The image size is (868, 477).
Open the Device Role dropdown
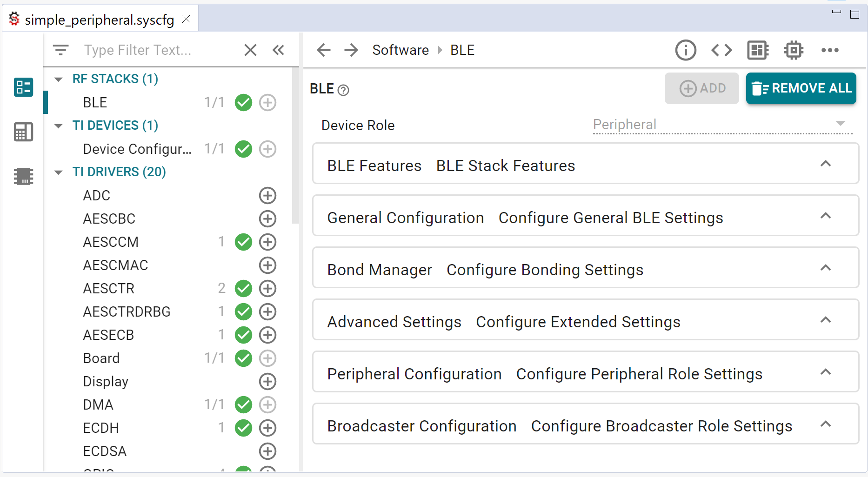coord(840,124)
